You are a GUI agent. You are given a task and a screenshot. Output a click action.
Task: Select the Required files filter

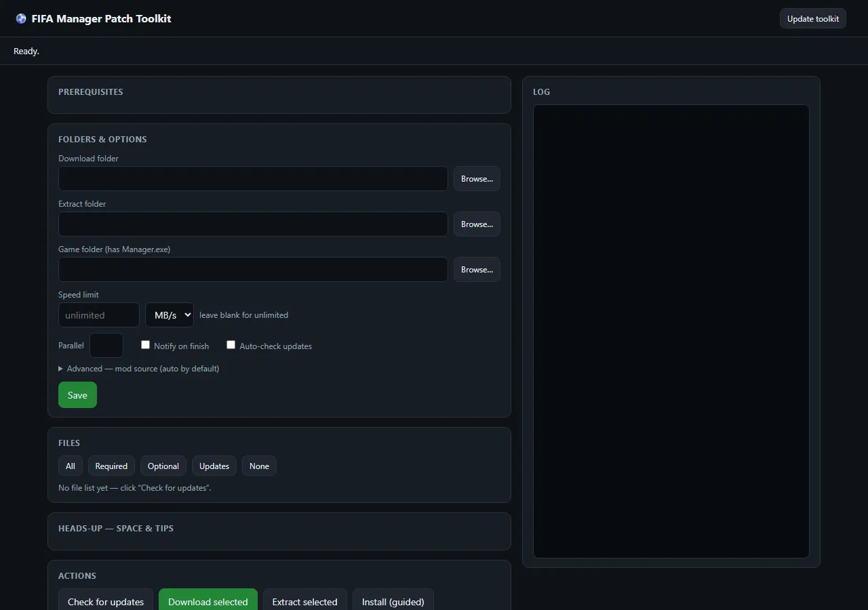(x=111, y=466)
